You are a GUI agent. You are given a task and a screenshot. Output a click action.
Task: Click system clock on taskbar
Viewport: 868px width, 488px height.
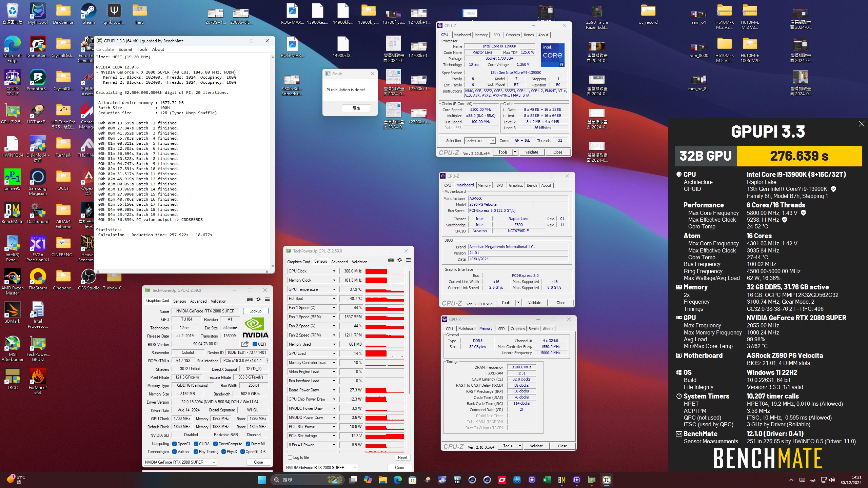coord(851,480)
